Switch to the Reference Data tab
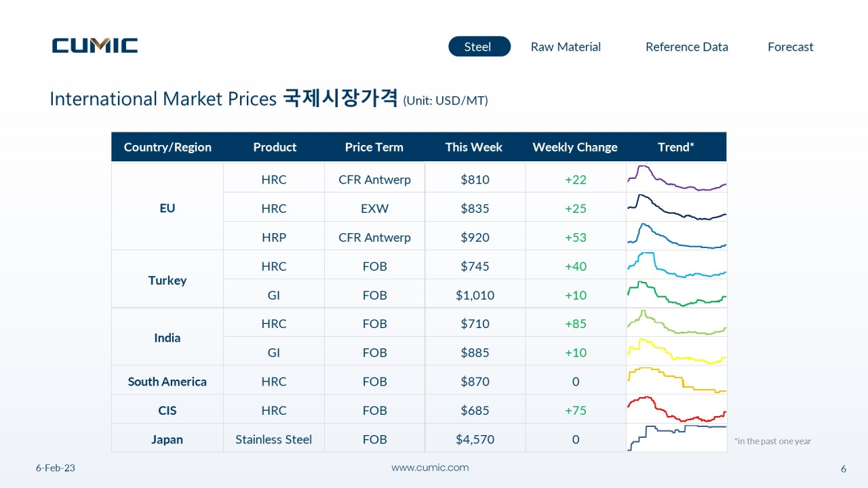 click(686, 47)
